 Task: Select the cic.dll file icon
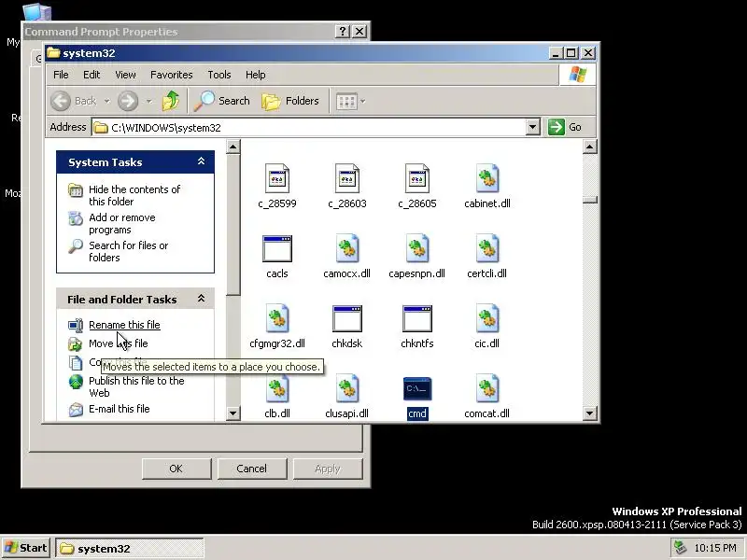486,318
